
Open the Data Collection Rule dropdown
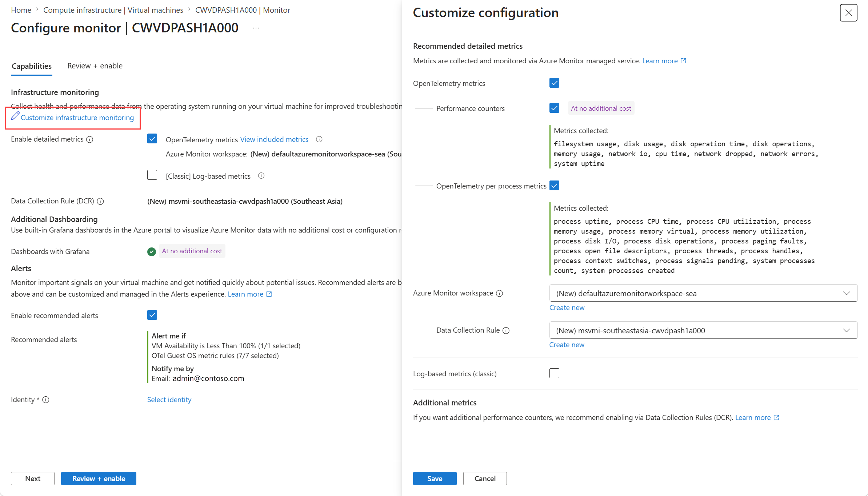703,330
